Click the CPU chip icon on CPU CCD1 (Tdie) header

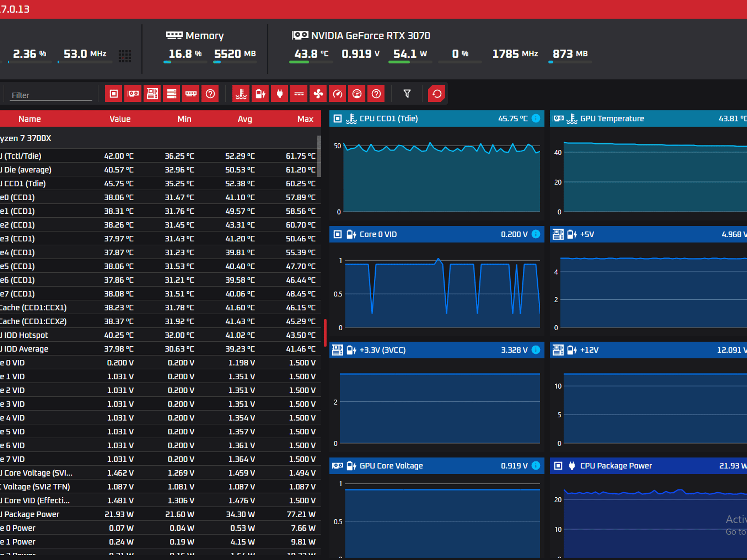pyautogui.click(x=338, y=118)
